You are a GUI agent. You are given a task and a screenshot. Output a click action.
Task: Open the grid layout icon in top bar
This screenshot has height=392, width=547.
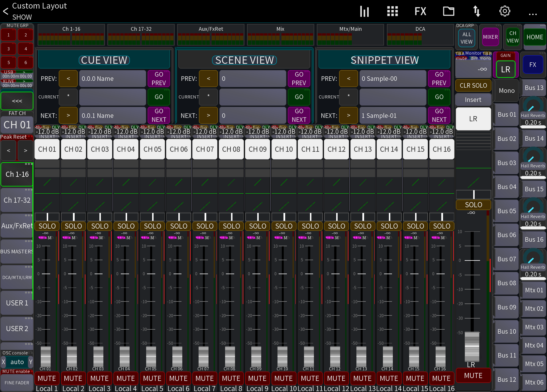click(392, 11)
